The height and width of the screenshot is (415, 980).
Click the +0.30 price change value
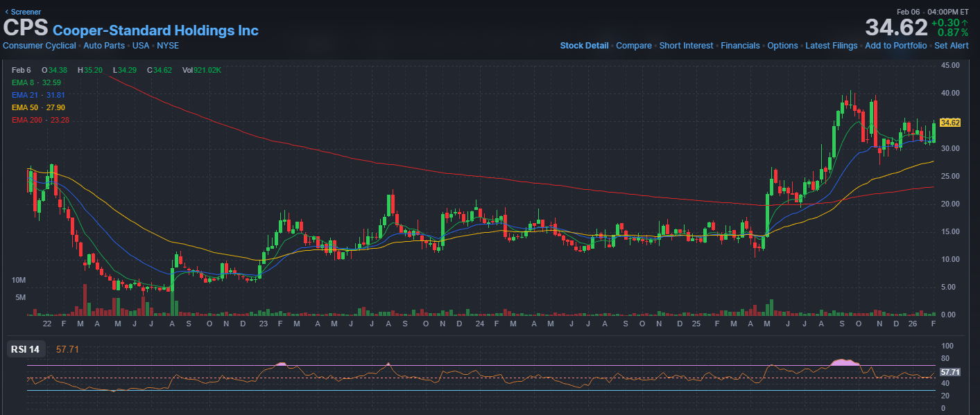click(949, 23)
